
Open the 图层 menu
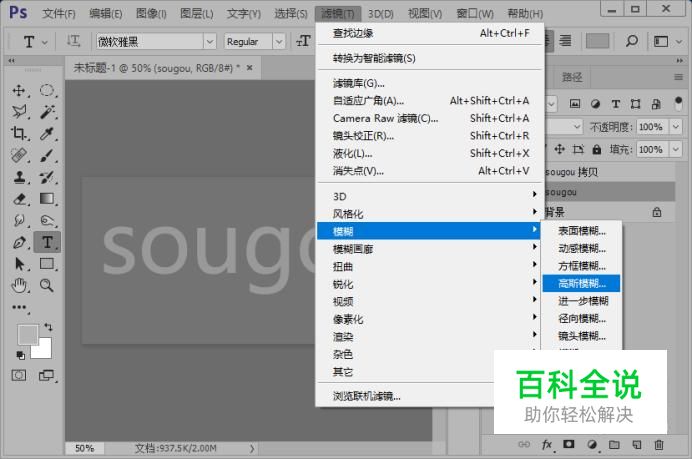(x=196, y=14)
